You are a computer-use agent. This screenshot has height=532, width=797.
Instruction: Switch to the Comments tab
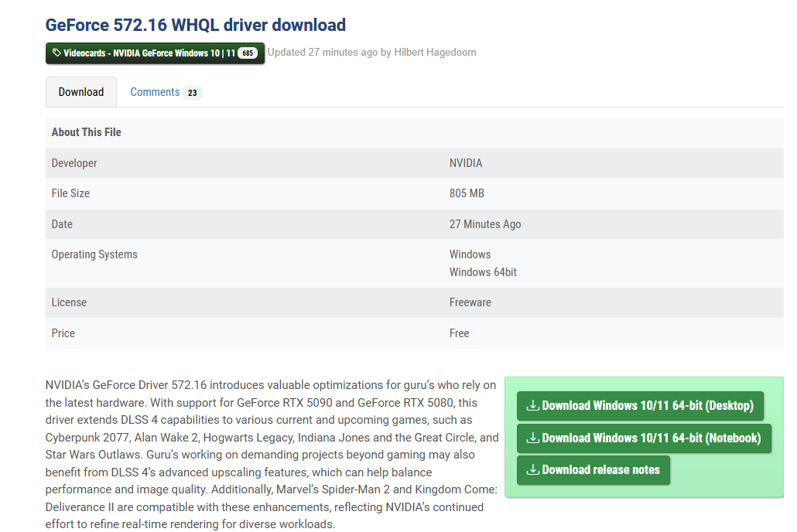155,92
